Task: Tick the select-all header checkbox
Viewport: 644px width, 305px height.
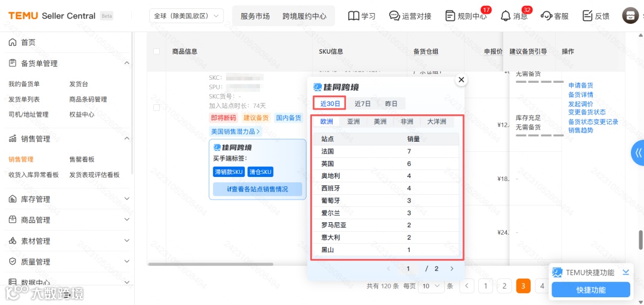Action: click(x=156, y=51)
